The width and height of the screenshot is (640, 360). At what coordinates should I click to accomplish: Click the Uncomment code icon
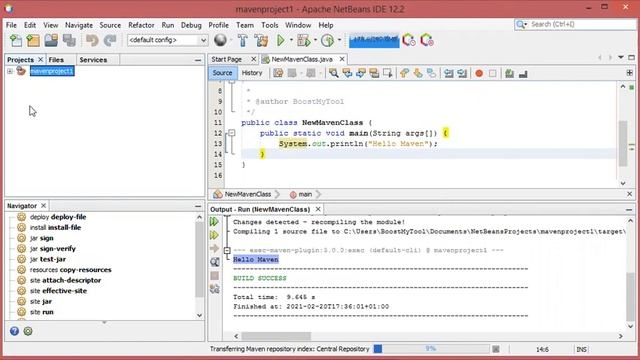(x=523, y=73)
